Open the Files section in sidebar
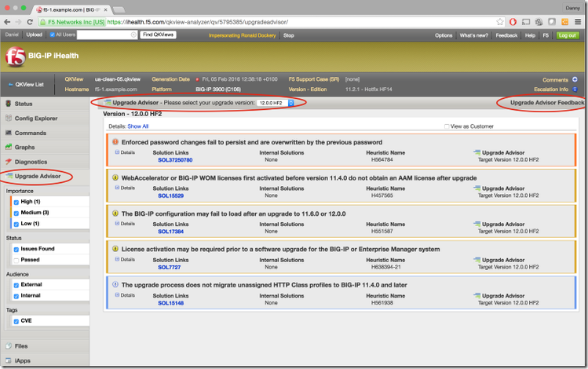Viewport: 588px width, 369px height. pos(21,345)
